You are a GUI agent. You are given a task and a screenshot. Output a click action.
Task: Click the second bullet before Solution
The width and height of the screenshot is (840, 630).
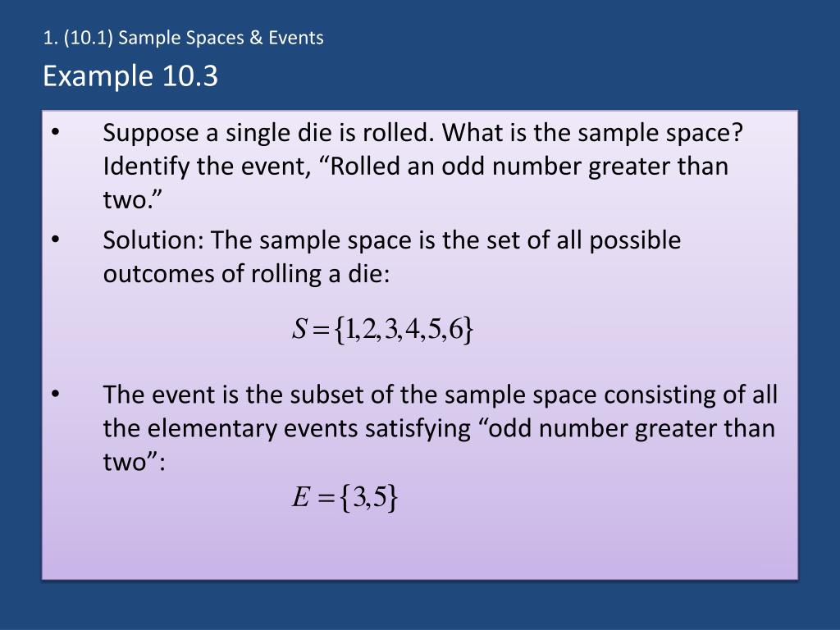pyautogui.click(x=56, y=240)
